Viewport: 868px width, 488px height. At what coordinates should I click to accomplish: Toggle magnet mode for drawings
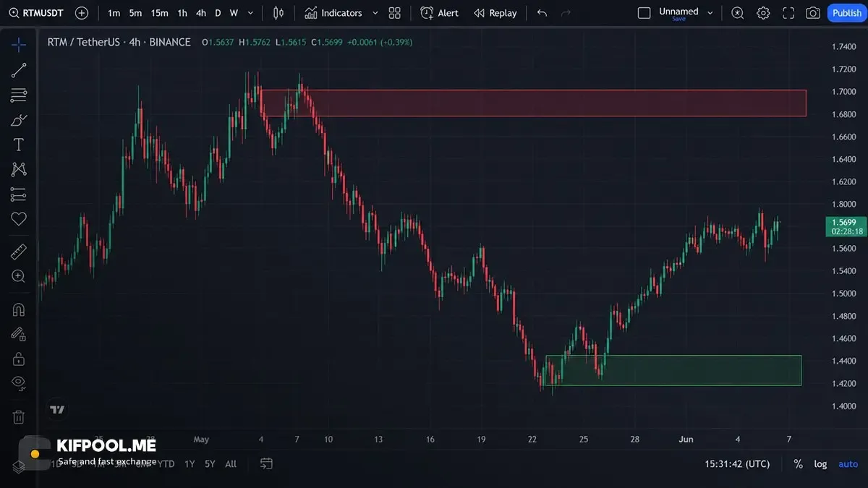19,309
